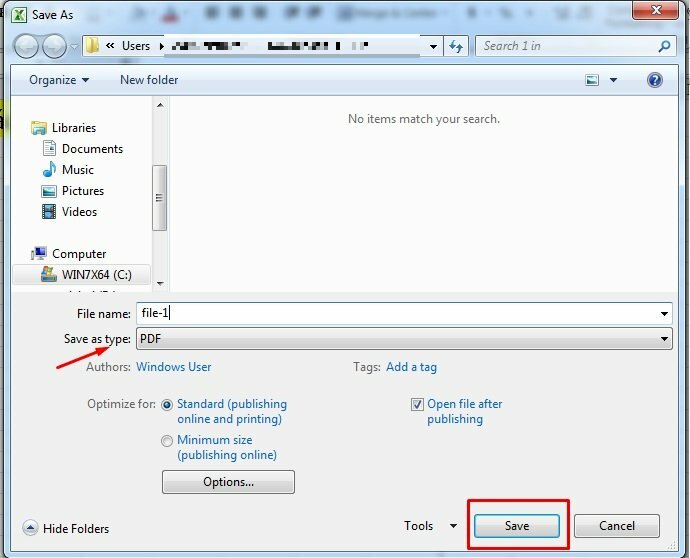This screenshot has width=690, height=558.
Task: Click the Pictures icon in the sidebar
Action: tap(49, 191)
